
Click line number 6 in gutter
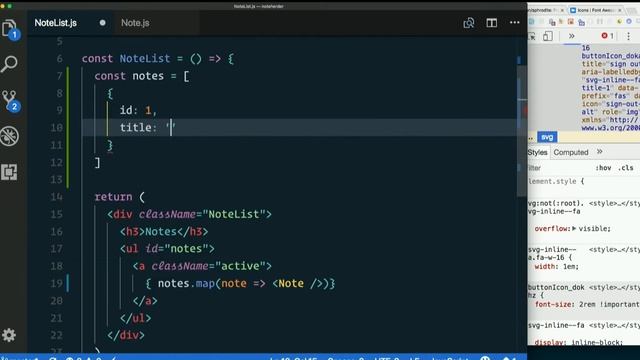(x=60, y=59)
